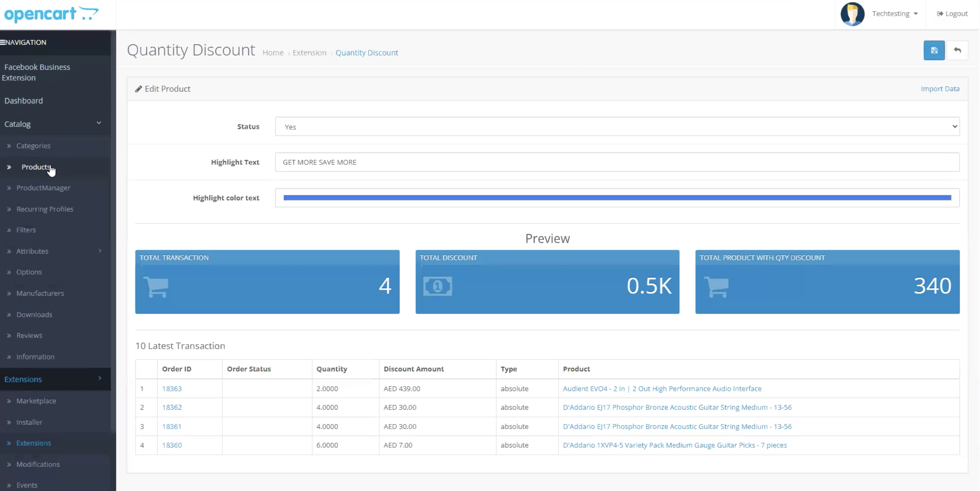The width and height of the screenshot is (980, 491).
Task: Open Filters in the sidebar
Action: pyautogui.click(x=26, y=230)
